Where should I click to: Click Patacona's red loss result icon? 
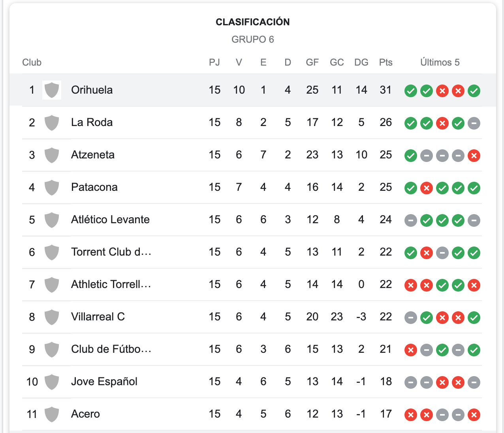pos(426,188)
